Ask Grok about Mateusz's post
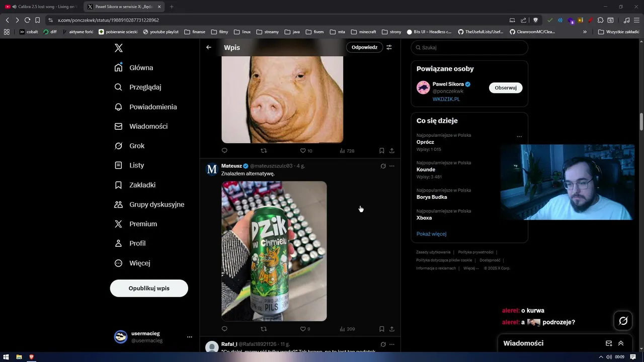Viewport: 644px width, 362px height. click(383, 166)
